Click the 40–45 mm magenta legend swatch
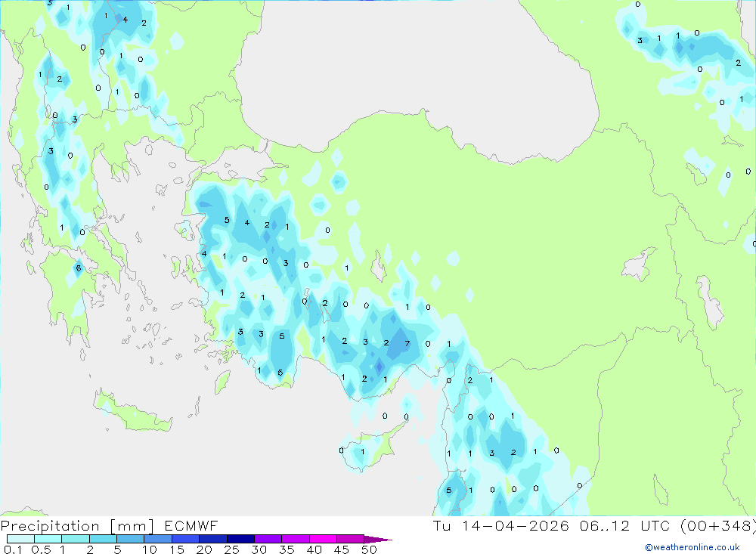This screenshot has height=554, width=756. (x=323, y=539)
